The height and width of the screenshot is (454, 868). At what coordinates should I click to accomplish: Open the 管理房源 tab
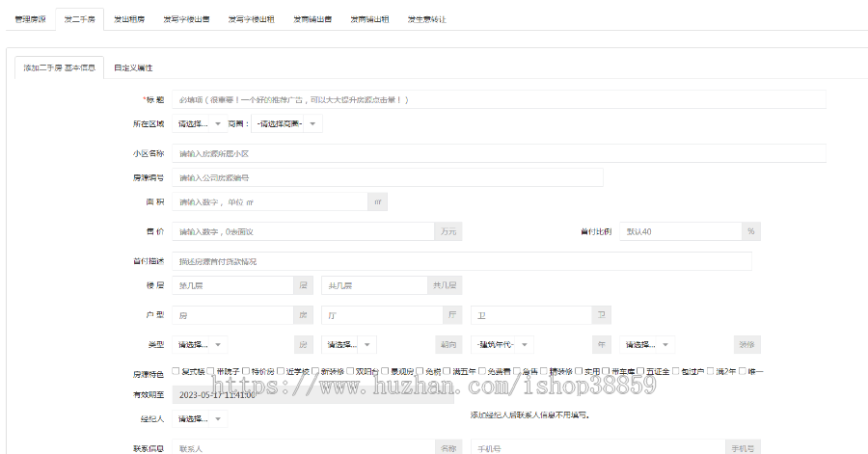(31, 19)
